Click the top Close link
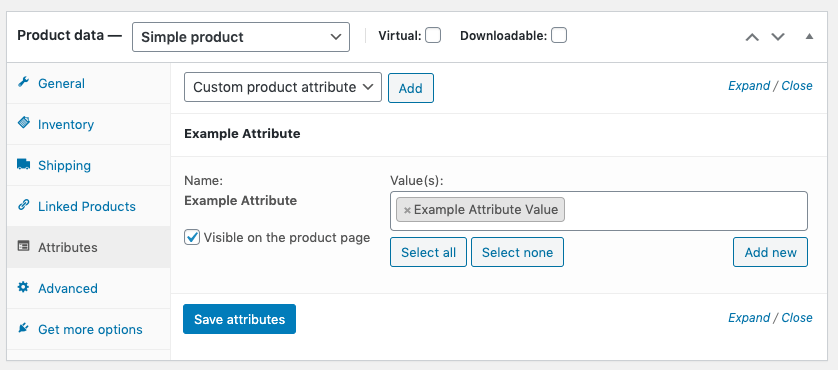The image size is (838, 370). click(797, 86)
